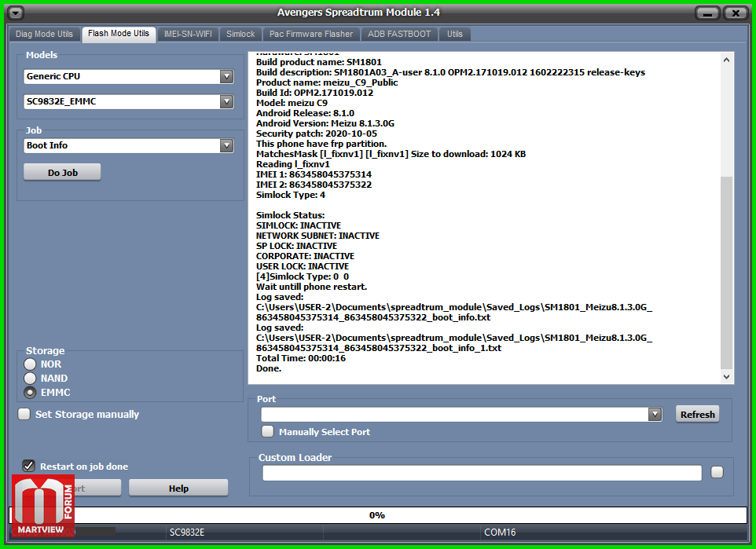The image size is (756, 549).
Task: Click the Help button
Action: click(x=178, y=489)
